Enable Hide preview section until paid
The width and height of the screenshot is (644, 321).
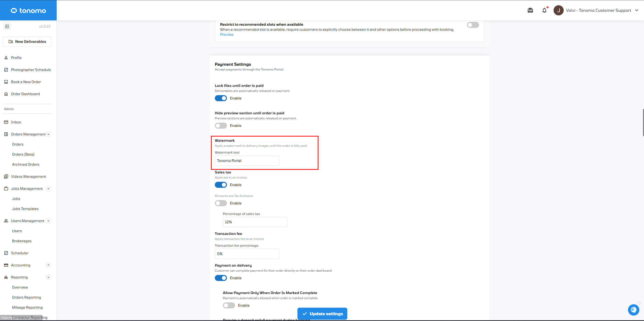point(221,126)
